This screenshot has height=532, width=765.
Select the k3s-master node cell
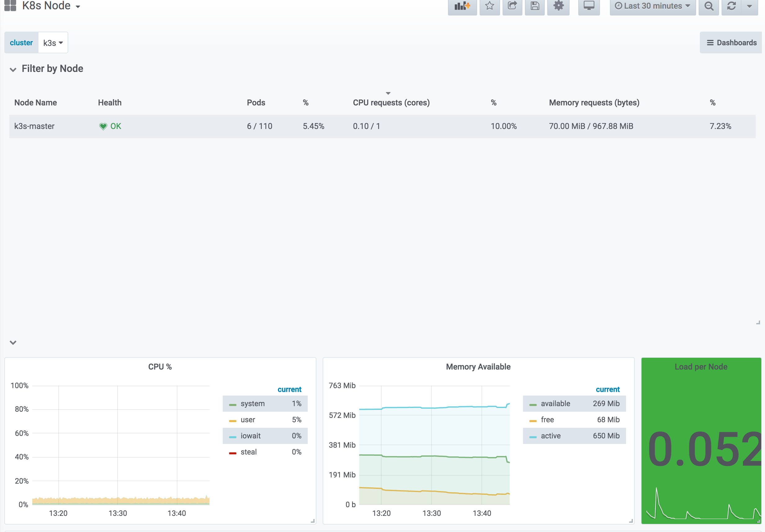tap(34, 126)
